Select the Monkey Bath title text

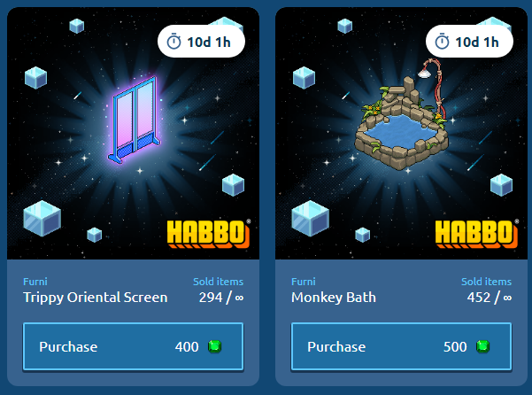pos(334,298)
